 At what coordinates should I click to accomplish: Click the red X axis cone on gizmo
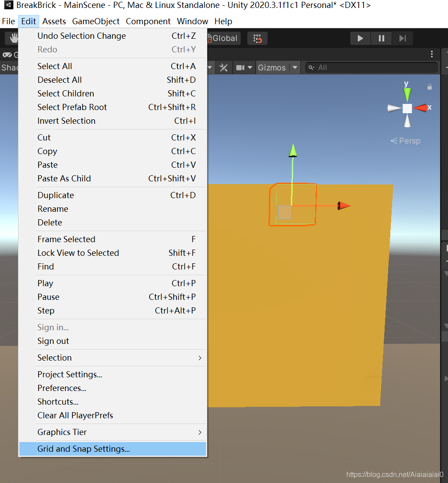coord(420,108)
